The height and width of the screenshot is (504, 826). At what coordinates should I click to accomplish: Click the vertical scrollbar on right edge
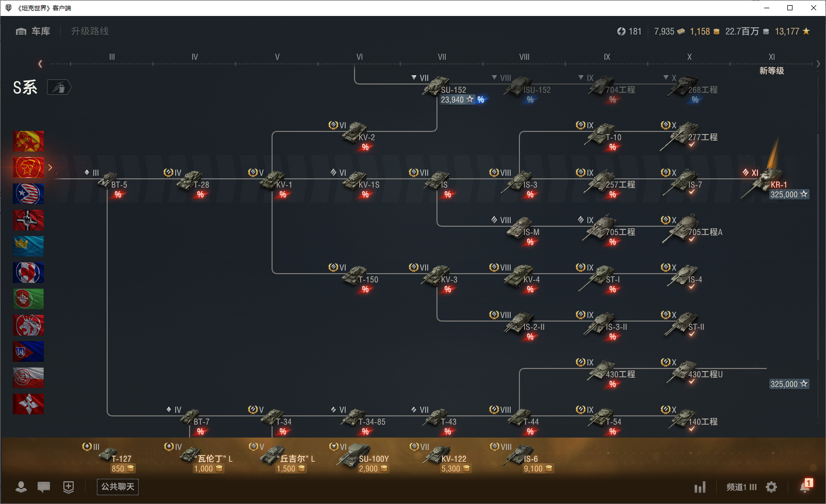point(818,247)
